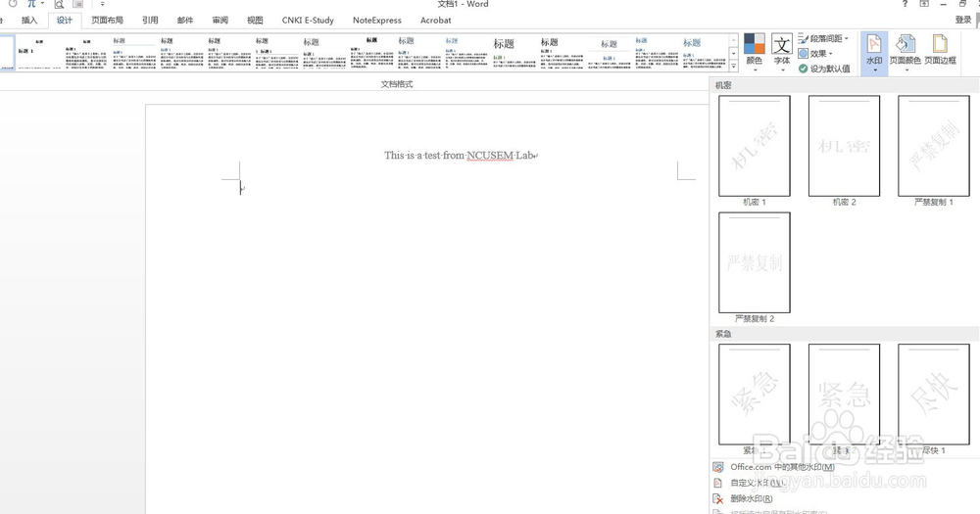
Task: Click the π equation quick access icon
Action: click(31, 4)
